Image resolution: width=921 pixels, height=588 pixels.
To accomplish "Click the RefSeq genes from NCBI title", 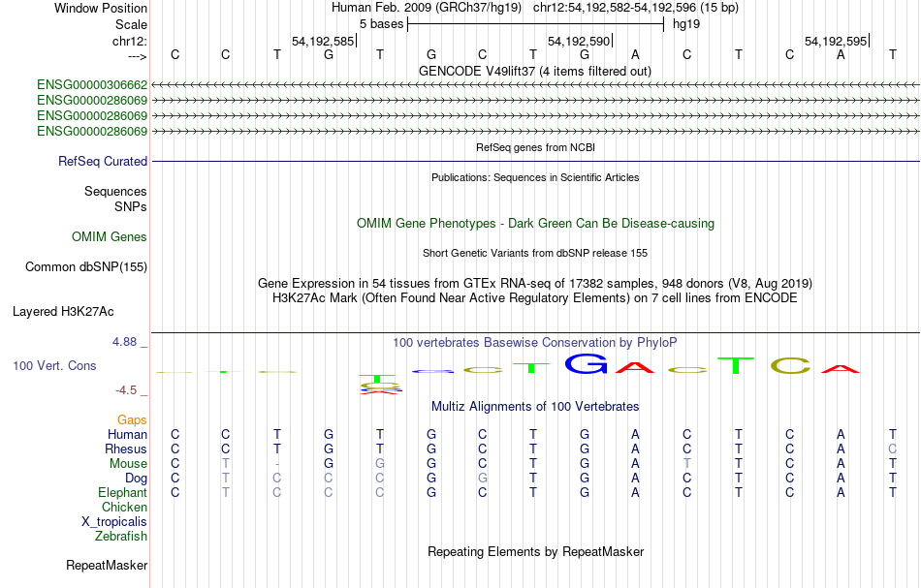I will (x=535, y=148).
